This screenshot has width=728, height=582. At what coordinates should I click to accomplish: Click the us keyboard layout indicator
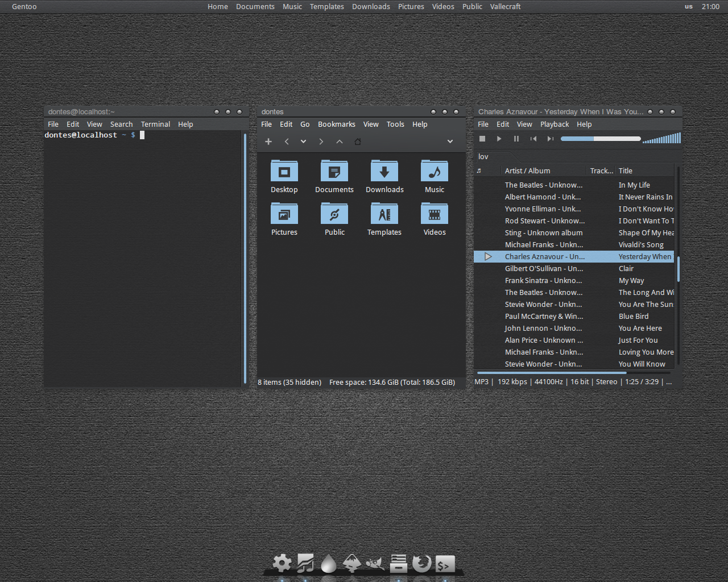(689, 6)
